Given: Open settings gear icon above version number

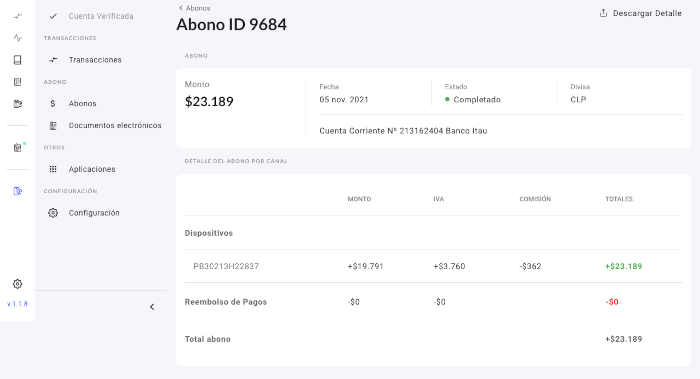Looking at the screenshot, I should coord(17,284).
